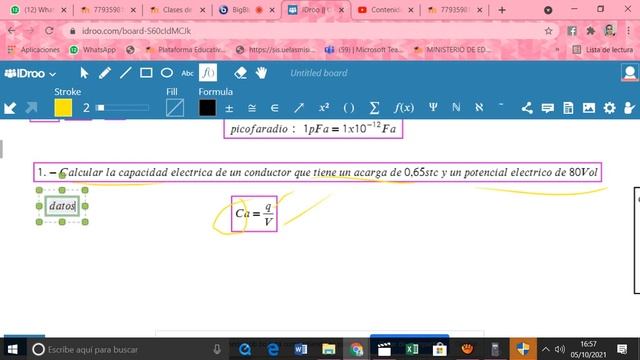Open the Aplicaciones bookmark
Image resolution: width=640 pixels, height=360 pixels.
(x=34, y=49)
